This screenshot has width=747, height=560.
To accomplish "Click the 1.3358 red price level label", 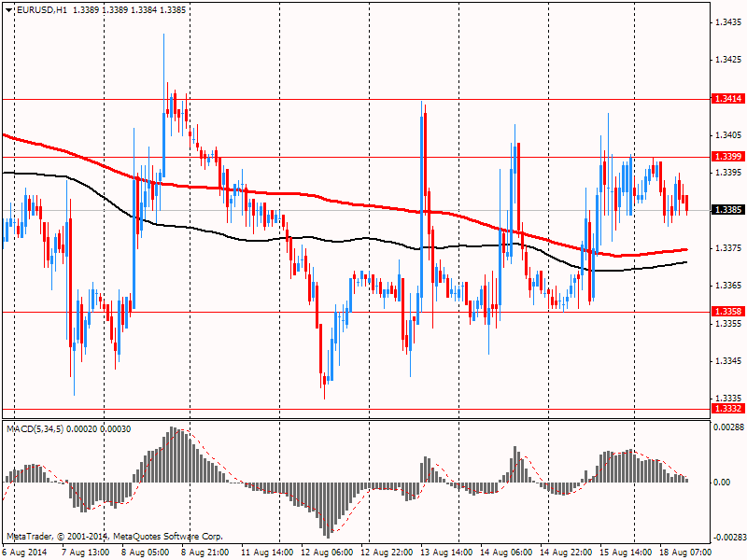I will click(728, 312).
